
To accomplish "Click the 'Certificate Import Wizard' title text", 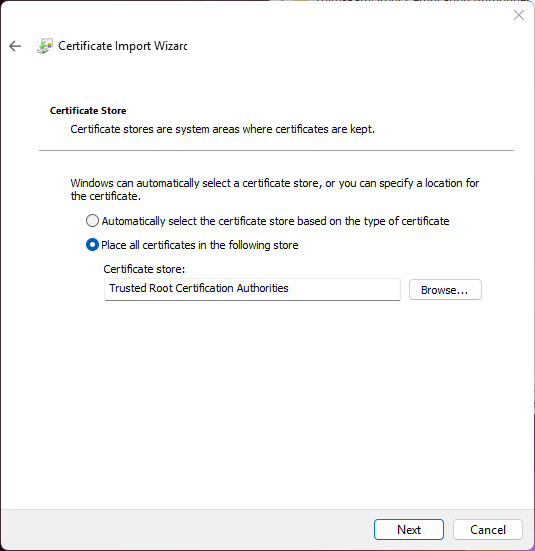I will tap(123, 46).
